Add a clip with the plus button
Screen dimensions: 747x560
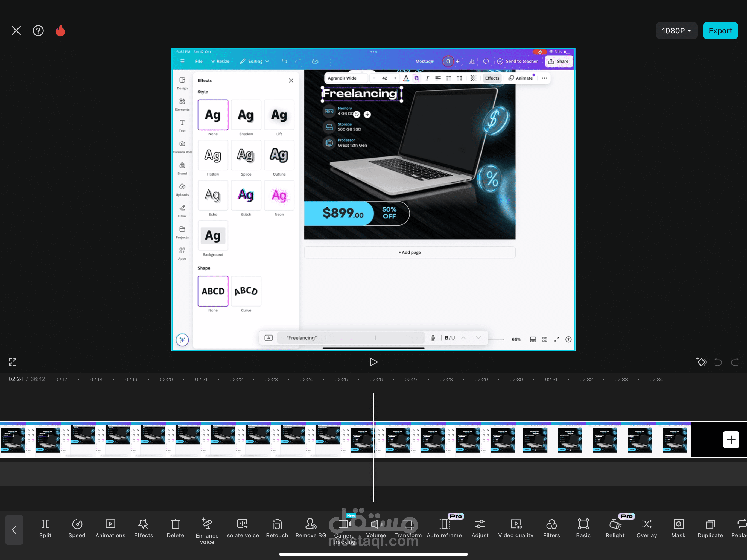(x=731, y=439)
